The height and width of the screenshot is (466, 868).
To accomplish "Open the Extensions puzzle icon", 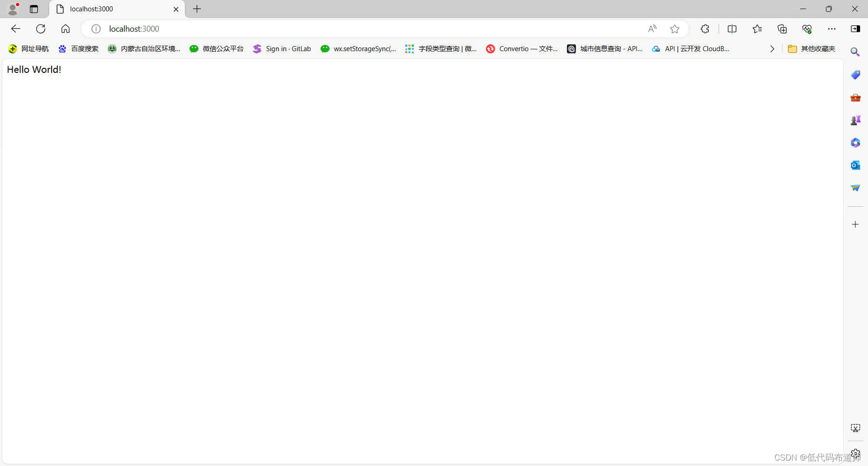I will [705, 29].
